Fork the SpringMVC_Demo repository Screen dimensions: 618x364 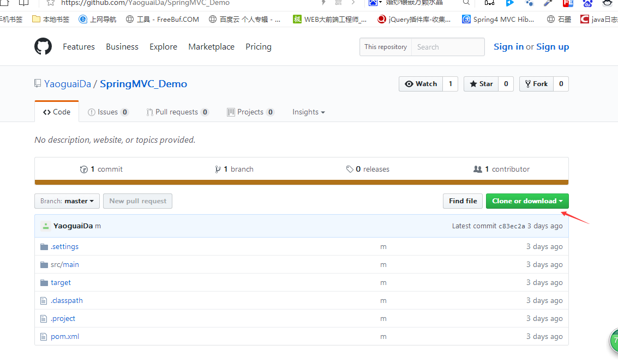pos(536,84)
